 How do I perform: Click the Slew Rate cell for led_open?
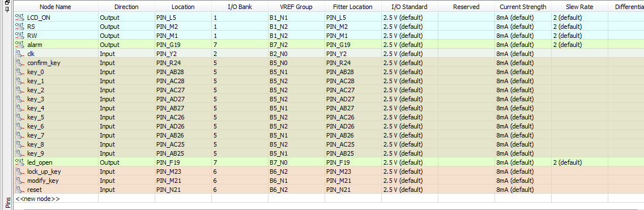[x=580, y=162]
